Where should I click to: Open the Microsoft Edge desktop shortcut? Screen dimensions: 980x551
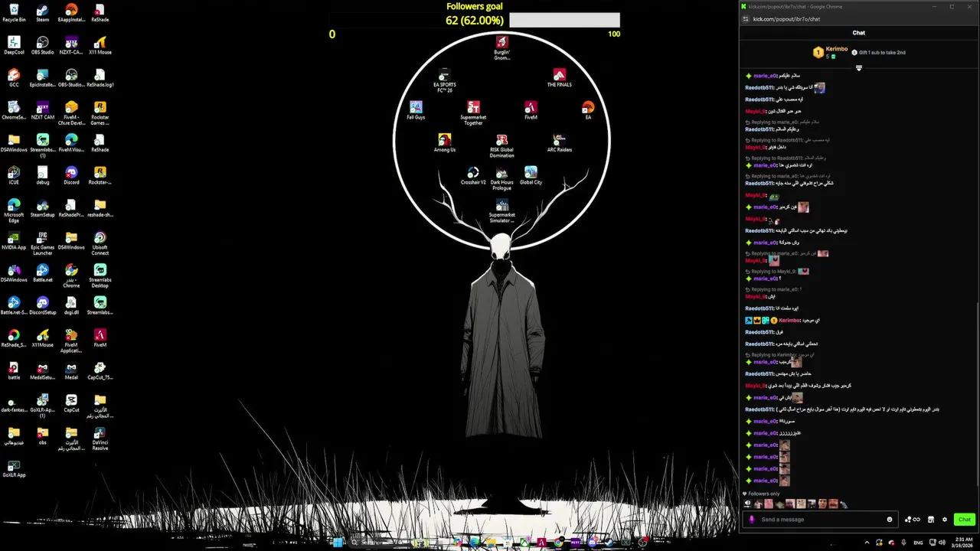[x=14, y=210]
